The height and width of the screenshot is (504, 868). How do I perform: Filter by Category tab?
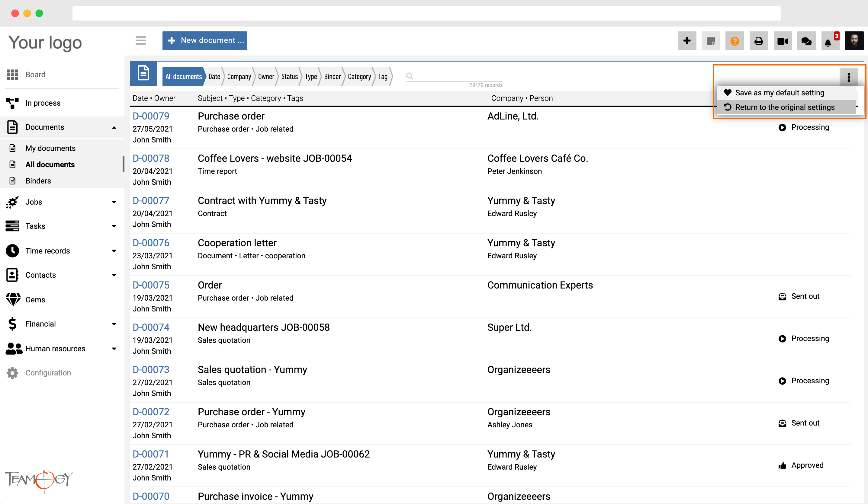360,76
